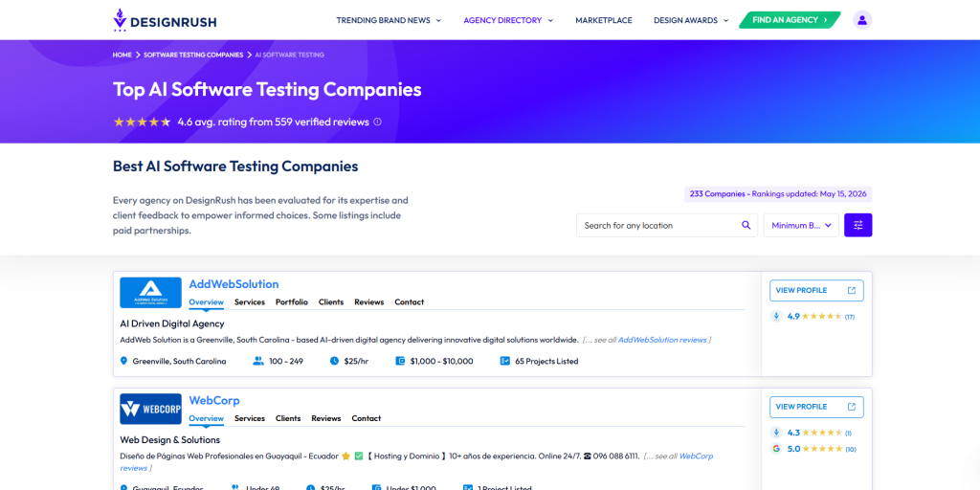Image resolution: width=980 pixels, height=490 pixels.
Task: Click the Web Design & Solutions heading
Action: [170, 440]
